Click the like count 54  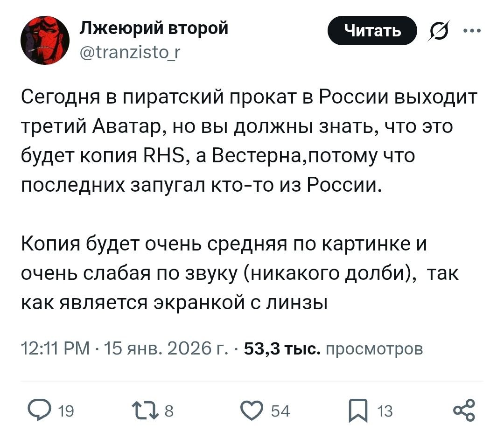(280, 411)
